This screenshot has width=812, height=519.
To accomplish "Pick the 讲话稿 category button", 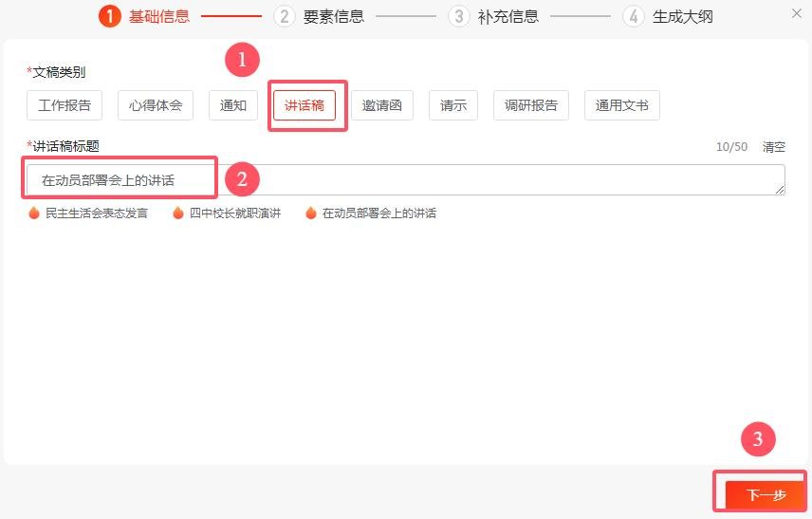I will pyautogui.click(x=304, y=105).
